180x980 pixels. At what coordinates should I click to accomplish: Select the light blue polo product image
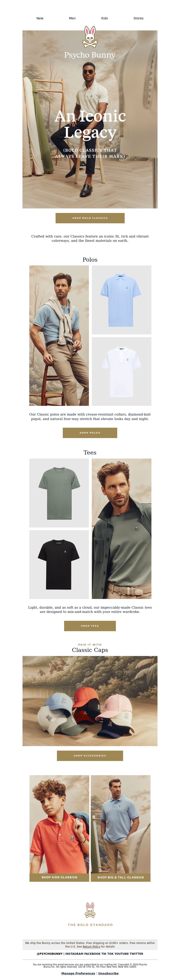click(x=121, y=300)
